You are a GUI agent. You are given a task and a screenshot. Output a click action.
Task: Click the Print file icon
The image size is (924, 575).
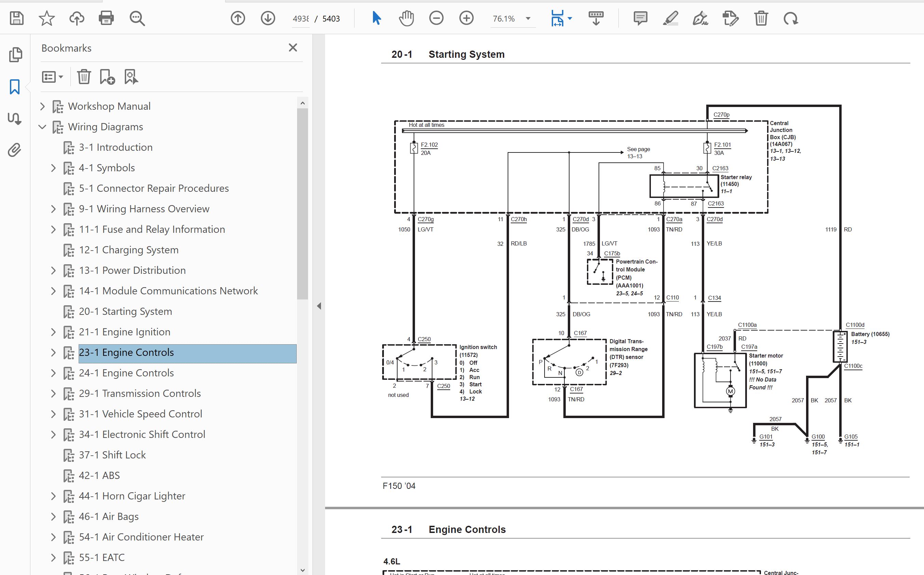[x=106, y=18]
